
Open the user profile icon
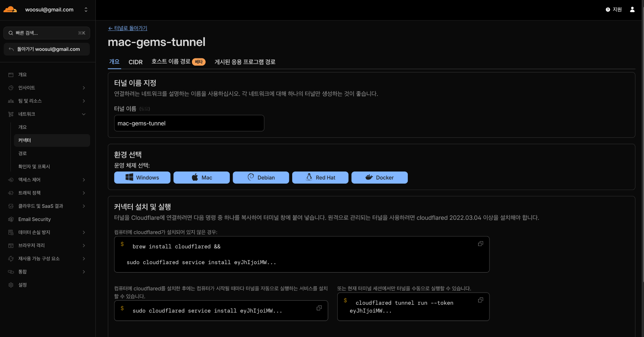[632, 10]
